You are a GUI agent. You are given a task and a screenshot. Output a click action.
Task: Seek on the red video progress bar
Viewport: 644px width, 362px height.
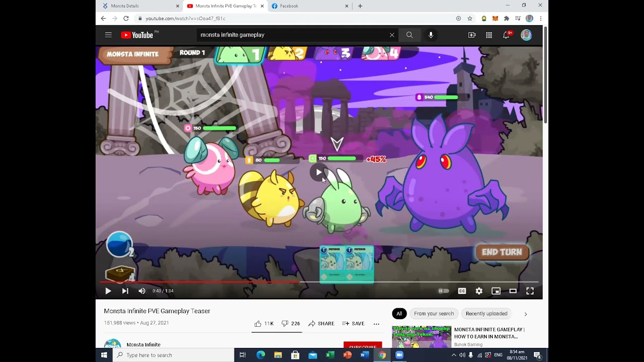[319, 282]
